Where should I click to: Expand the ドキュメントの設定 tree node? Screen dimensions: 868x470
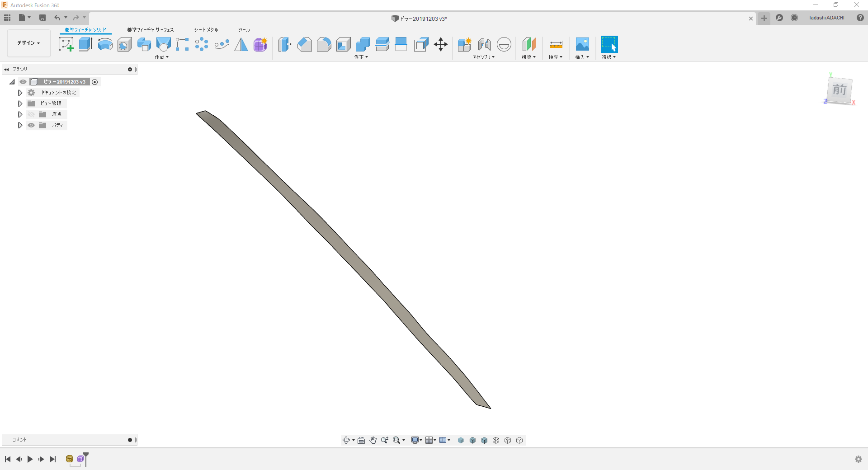coord(20,93)
